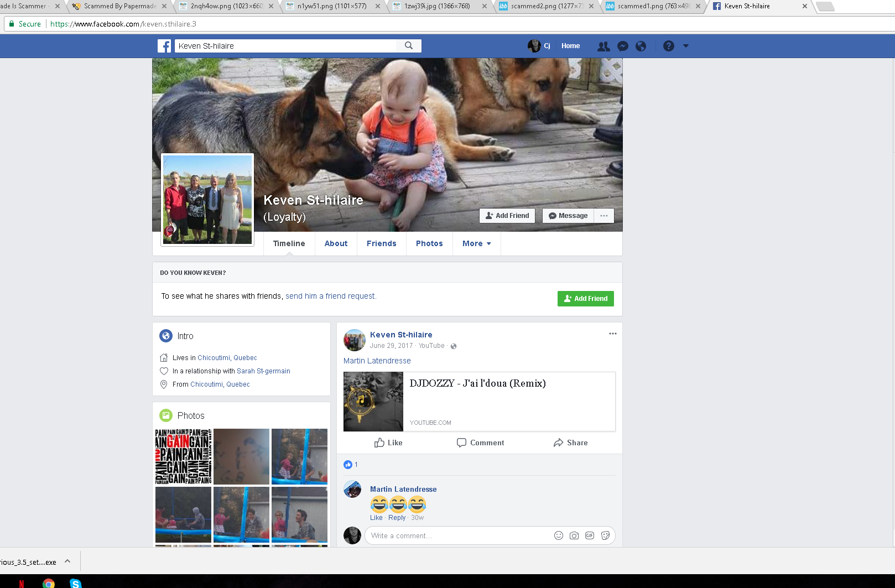The image size is (895, 588).
Task: Focus the Facebook search field
Action: pyautogui.click(x=285, y=46)
